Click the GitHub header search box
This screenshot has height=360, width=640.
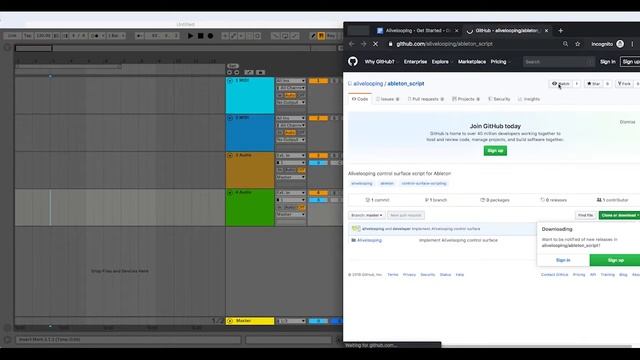pyautogui.click(x=558, y=62)
